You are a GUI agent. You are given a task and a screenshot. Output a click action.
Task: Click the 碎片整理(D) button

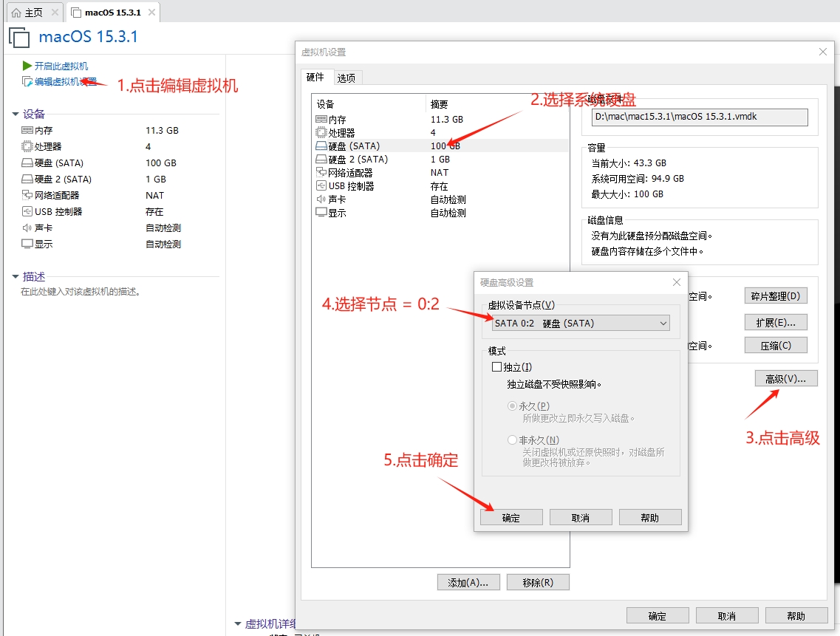[776, 295]
